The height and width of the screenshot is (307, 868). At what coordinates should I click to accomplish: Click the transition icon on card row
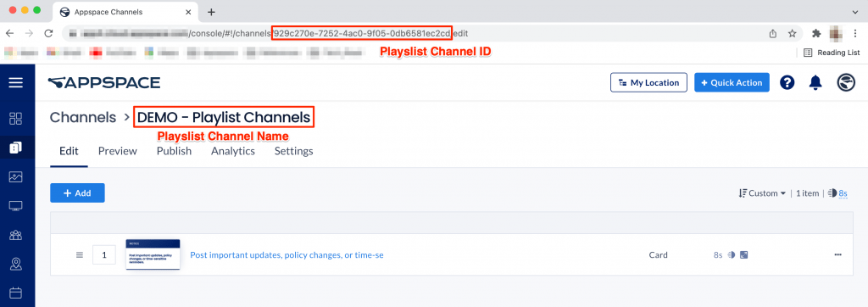732,255
